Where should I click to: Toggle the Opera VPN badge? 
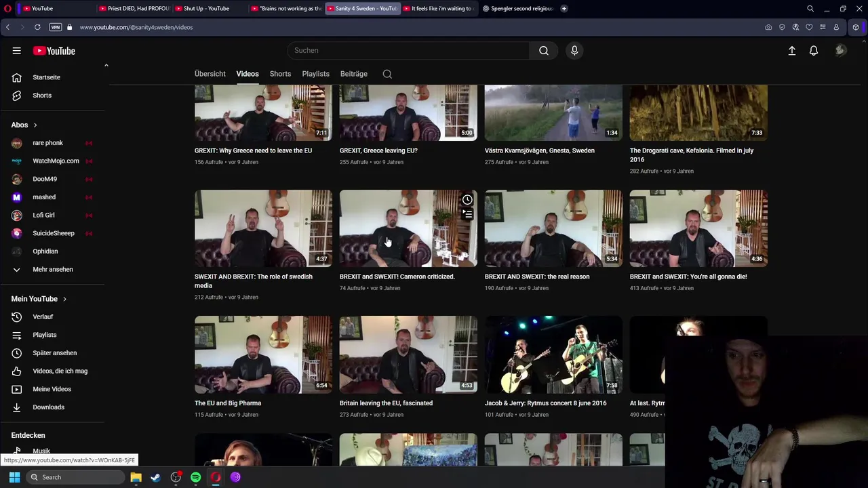point(56,27)
